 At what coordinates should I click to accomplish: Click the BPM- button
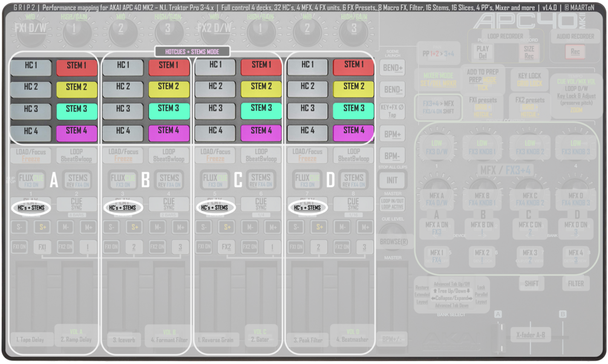pyautogui.click(x=393, y=156)
